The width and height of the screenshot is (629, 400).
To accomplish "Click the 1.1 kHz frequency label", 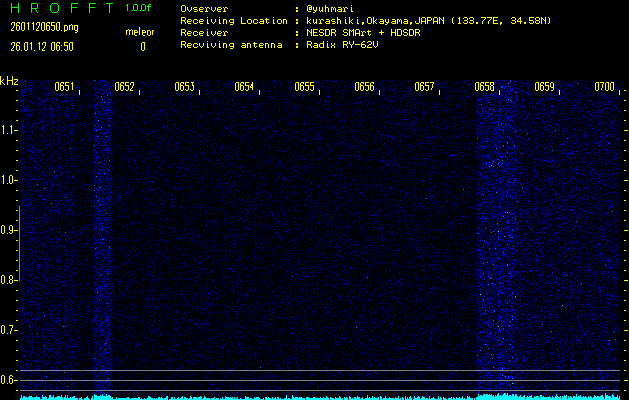I will tap(7, 130).
